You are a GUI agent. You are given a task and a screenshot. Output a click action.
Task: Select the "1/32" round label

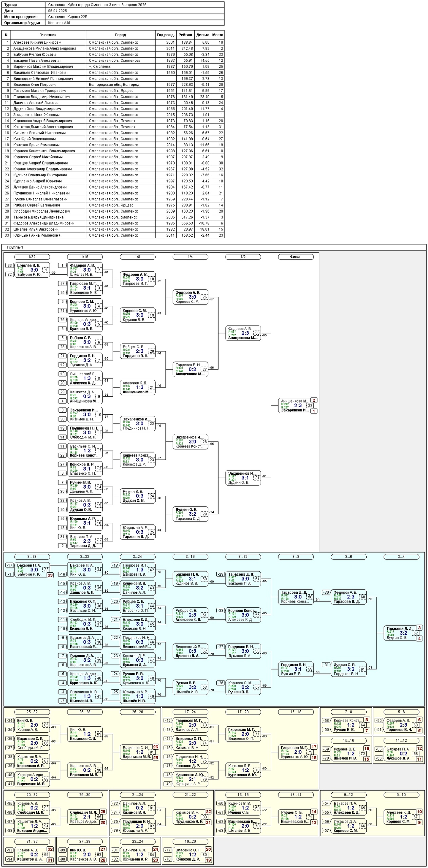32,257
